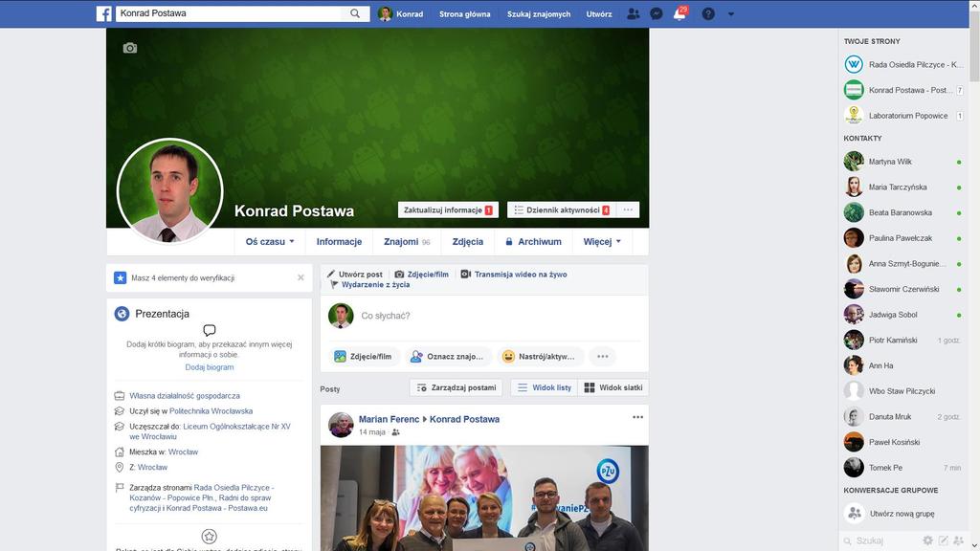Viewport: 980px width, 551px height.
Task: Go to Strona główna
Action: point(465,13)
